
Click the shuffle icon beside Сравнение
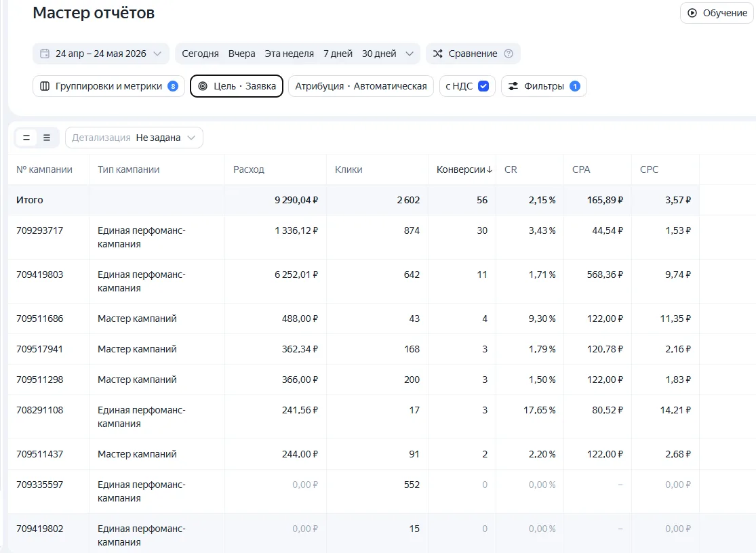pyautogui.click(x=437, y=54)
